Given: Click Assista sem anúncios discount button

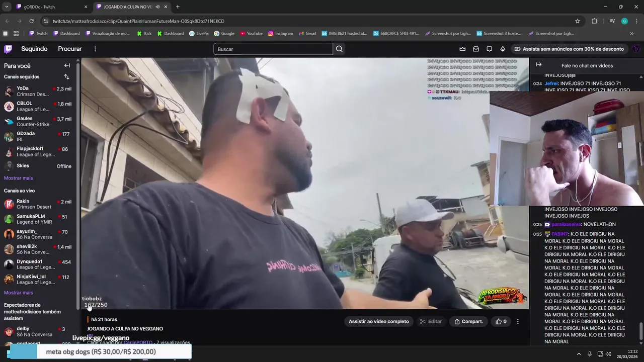Looking at the screenshot, I should [569, 49].
